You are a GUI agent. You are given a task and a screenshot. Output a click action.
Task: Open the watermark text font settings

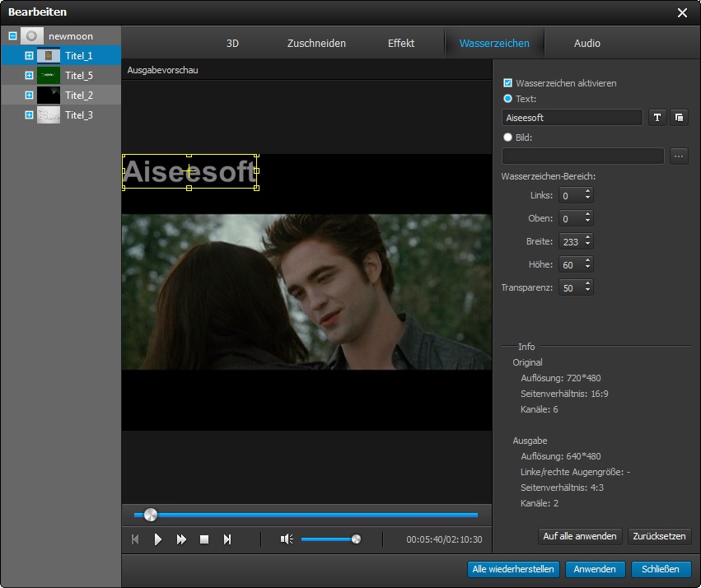pyautogui.click(x=657, y=118)
